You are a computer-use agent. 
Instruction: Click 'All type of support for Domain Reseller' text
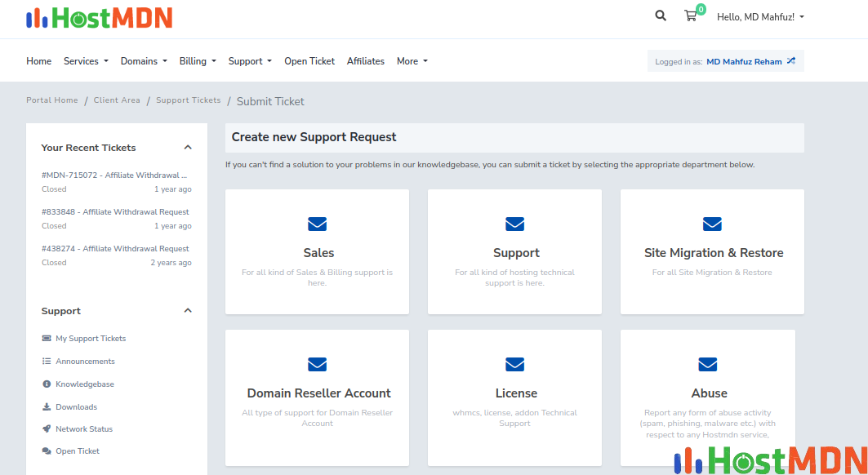[x=317, y=418]
